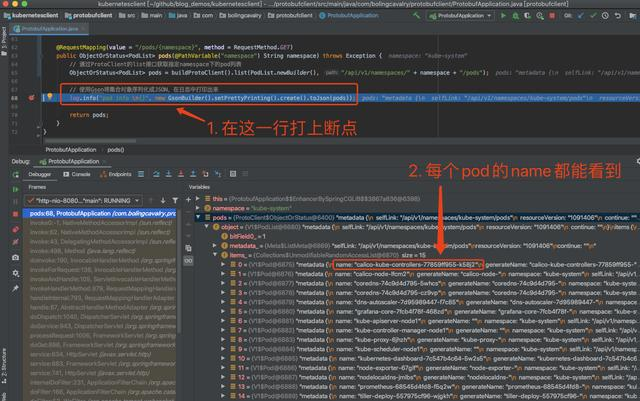
Task: Click the red Stop icon in top toolbar
Action: pyautogui.click(x=552, y=16)
